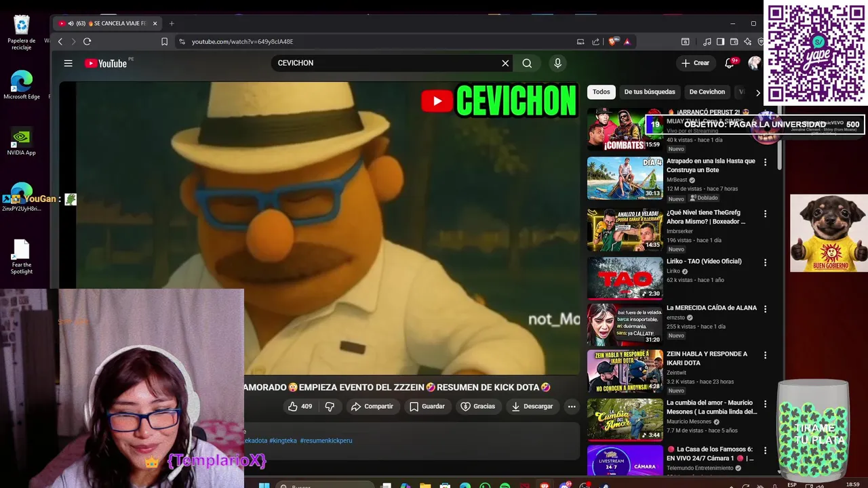Open the Brave Wallet icon
868x488 pixels.
tap(734, 41)
